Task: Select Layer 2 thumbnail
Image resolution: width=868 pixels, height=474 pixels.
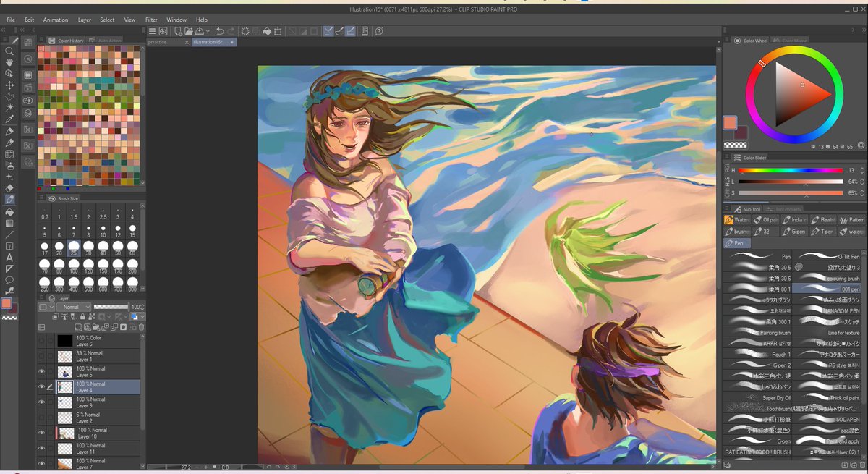Action: (65, 418)
